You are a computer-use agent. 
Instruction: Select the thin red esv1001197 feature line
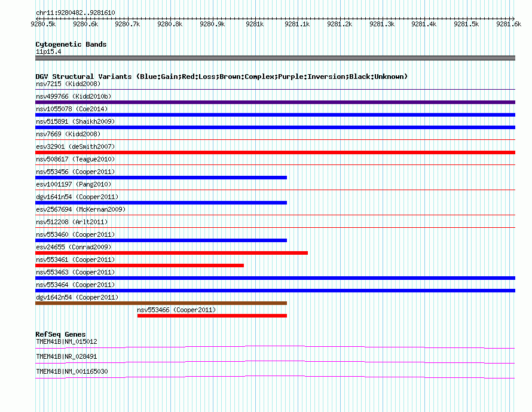coord(275,190)
